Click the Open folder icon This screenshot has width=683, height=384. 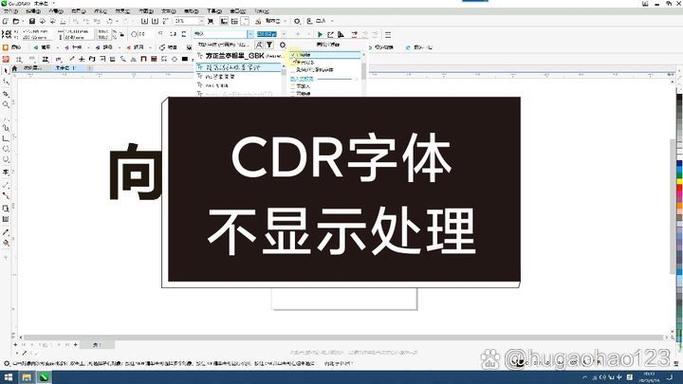[x=16, y=21]
